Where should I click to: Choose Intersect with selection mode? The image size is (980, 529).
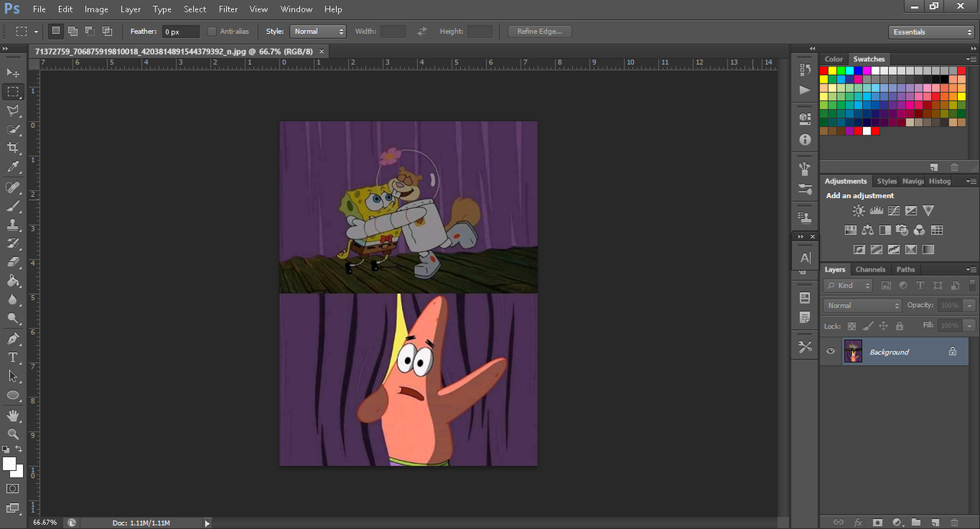pyautogui.click(x=107, y=31)
